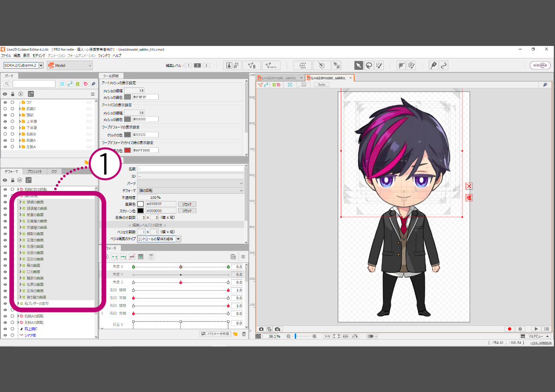Toggle lock circle for 左腕Aの回転 deformer

13,323
